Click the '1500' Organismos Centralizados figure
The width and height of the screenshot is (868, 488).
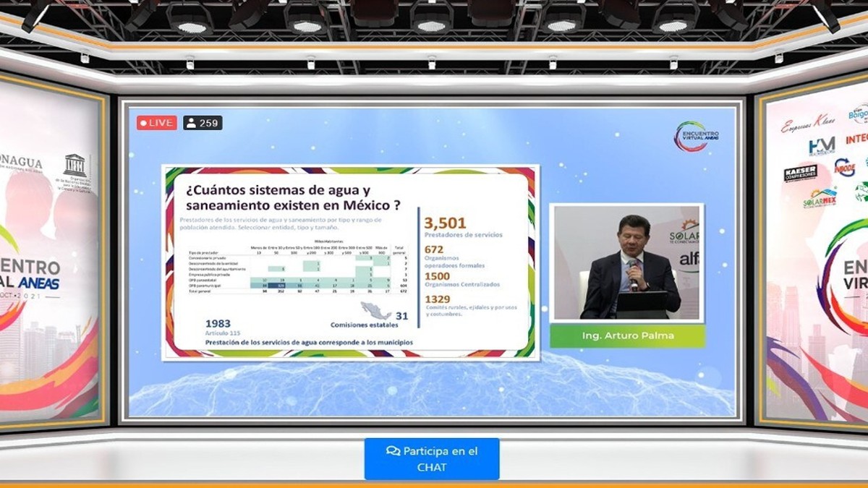coord(437,275)
